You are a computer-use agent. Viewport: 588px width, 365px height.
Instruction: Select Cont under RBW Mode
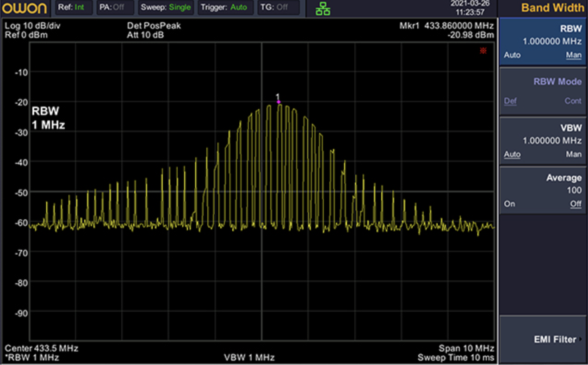click(x=573, y=101)
